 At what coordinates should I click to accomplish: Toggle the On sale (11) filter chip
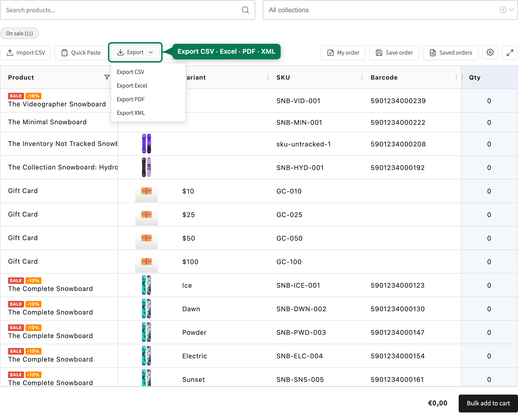point(20,33)
